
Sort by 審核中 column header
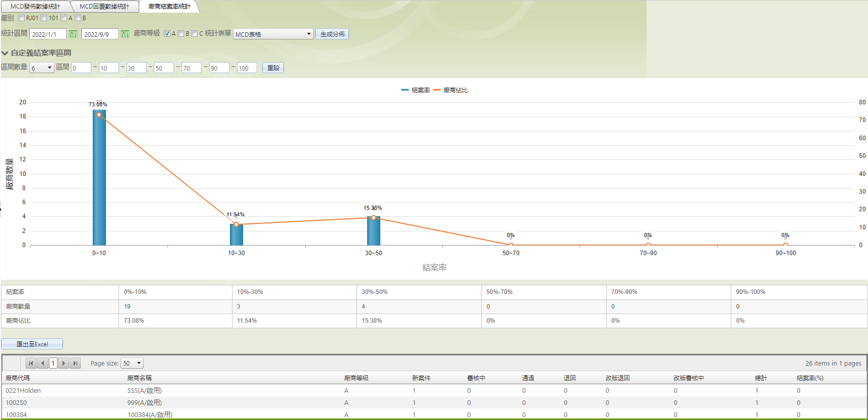coord(476,378)
